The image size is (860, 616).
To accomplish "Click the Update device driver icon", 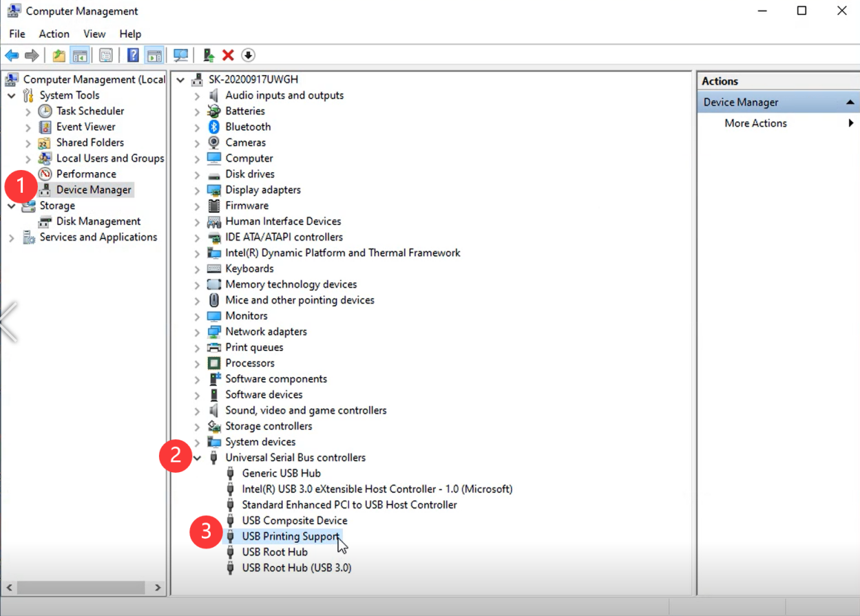I will (209, 55).
